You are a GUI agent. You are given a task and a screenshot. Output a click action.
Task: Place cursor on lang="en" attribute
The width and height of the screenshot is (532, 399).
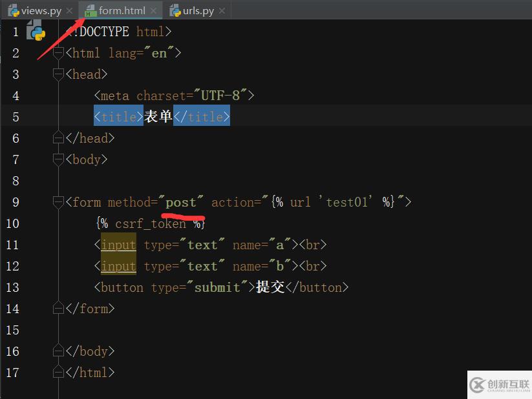point(141,53)
